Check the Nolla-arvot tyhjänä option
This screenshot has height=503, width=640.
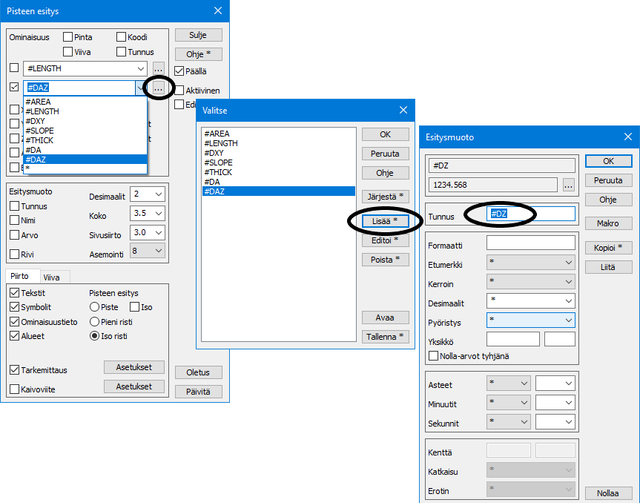(433, 355)
